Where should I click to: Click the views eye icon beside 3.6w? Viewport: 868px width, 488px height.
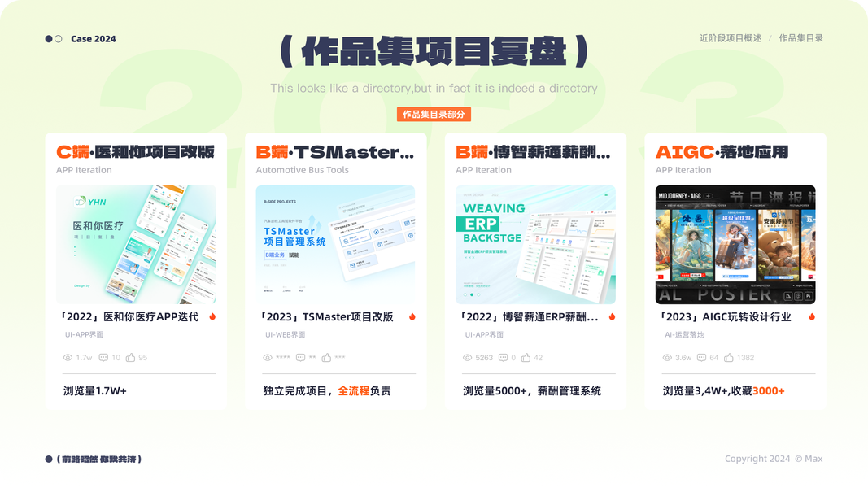(x=667, y=358)
